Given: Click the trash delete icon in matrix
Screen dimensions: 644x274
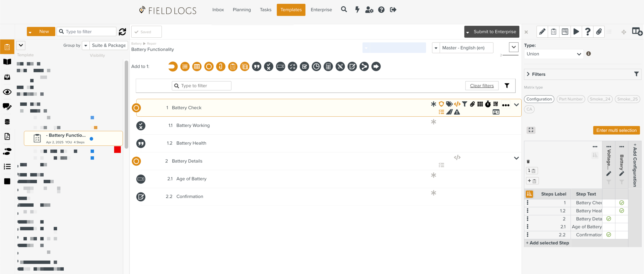Looking at the screenshot, I should point(528,162).
